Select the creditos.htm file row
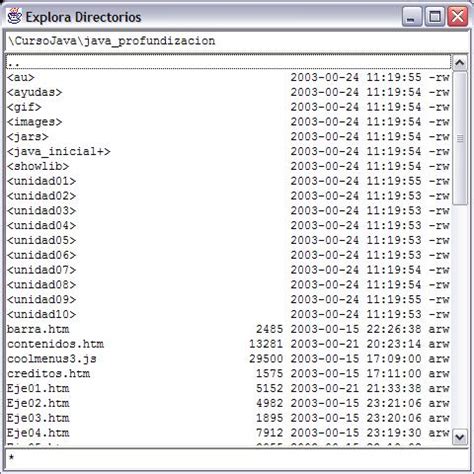The height and width of the screenshot is (474, 474). pos(229,373)
